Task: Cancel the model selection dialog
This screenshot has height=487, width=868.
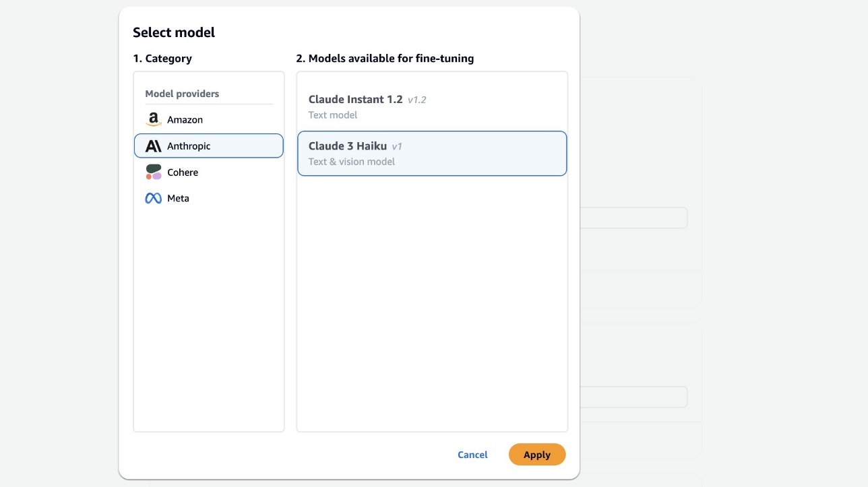Action: click(472, 455)
